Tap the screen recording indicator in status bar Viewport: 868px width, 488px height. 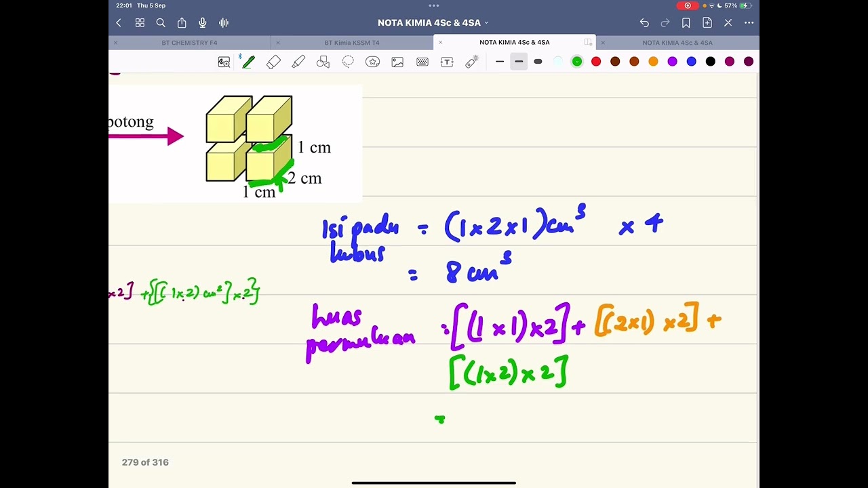click(x=688, y=5)
